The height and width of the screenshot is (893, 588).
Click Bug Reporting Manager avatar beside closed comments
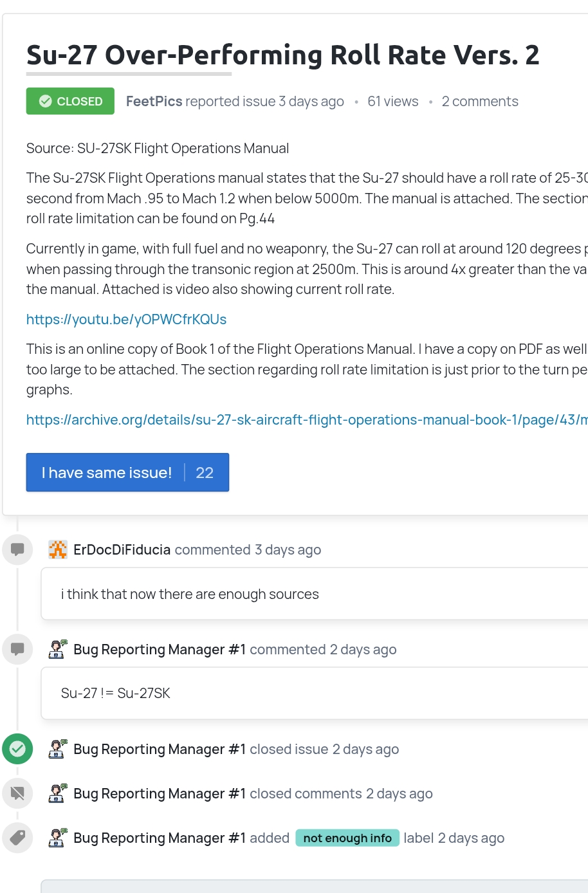coord(58,793)
